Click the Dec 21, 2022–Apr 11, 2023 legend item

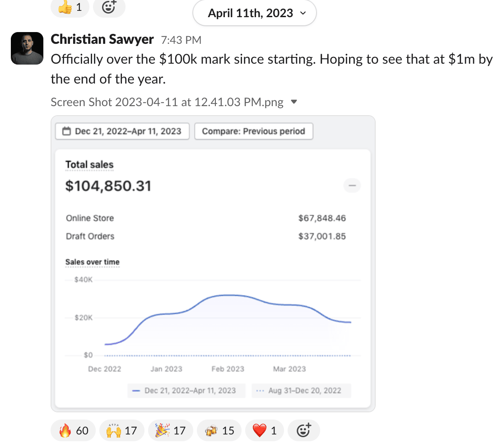pos(186,391)
